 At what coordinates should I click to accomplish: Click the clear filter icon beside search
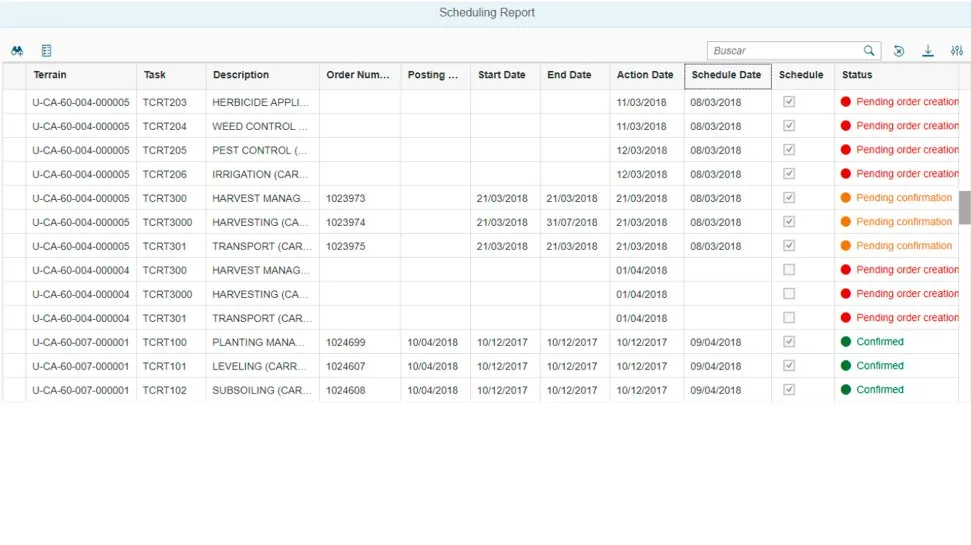coord(899,51)
